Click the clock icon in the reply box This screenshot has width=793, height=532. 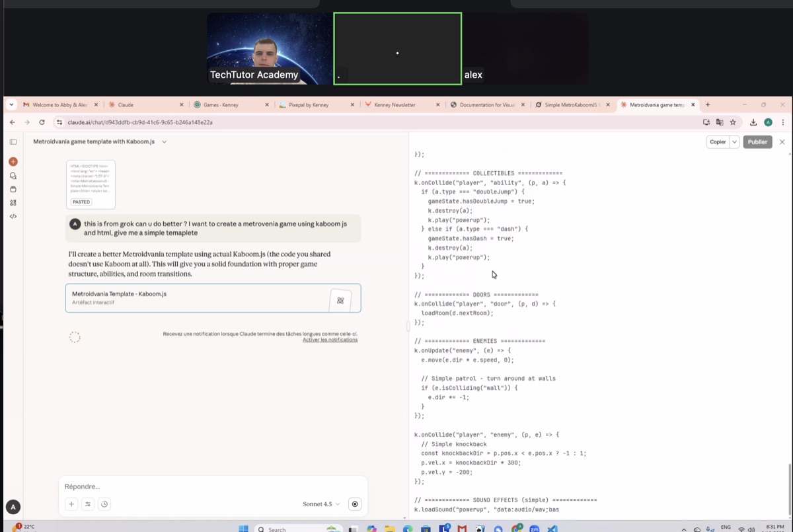tap(104, 504)
